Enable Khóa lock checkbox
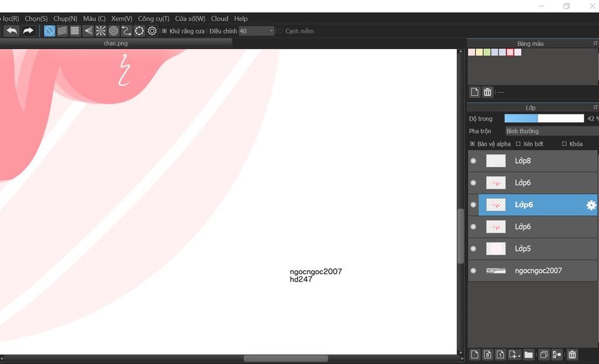599x364 pixels. tap(564, 144)
